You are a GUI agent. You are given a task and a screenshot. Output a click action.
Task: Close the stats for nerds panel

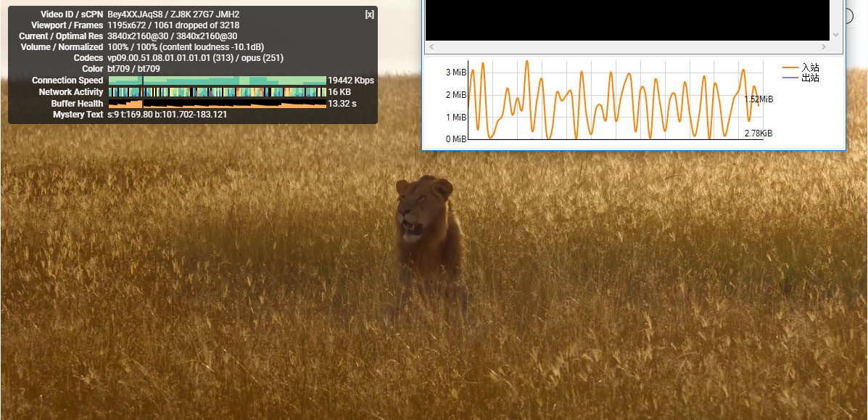pos(370,15)
